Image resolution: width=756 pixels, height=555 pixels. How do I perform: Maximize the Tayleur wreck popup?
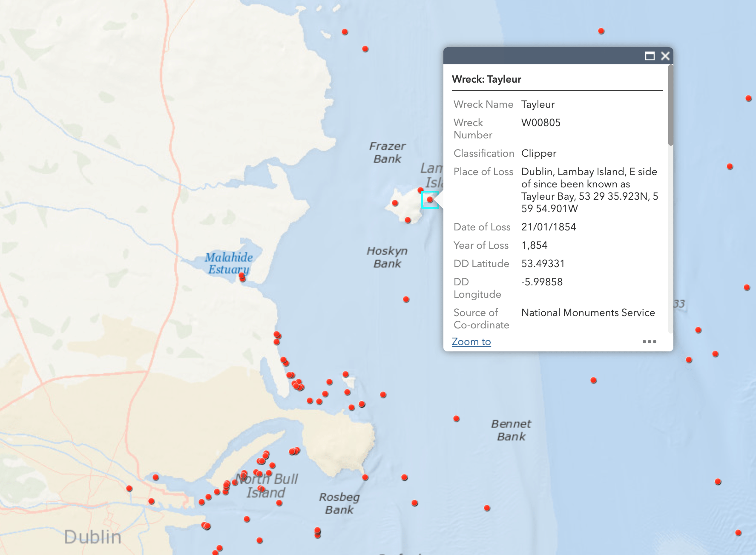(650, 56)
